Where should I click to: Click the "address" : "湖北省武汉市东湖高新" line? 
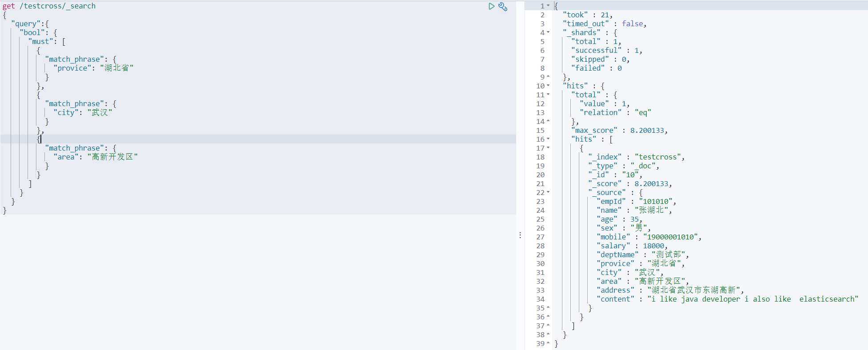[670, 290]
